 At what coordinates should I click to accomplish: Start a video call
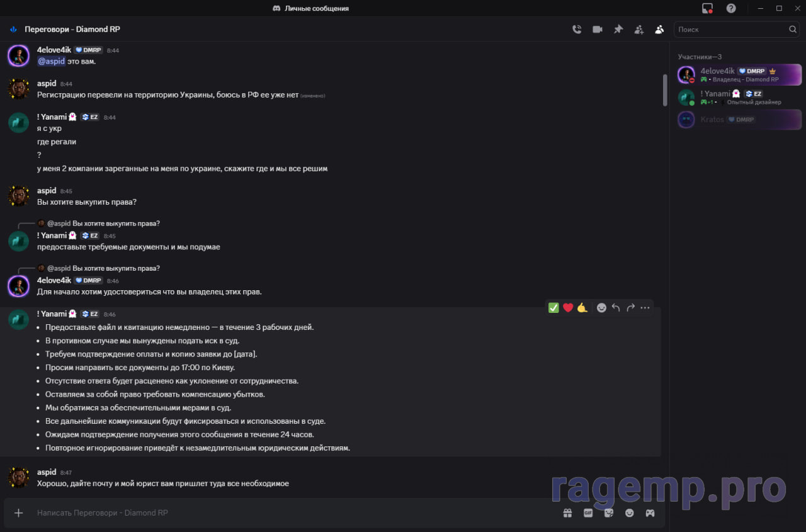pyautogui.click(x=597, y=30)
